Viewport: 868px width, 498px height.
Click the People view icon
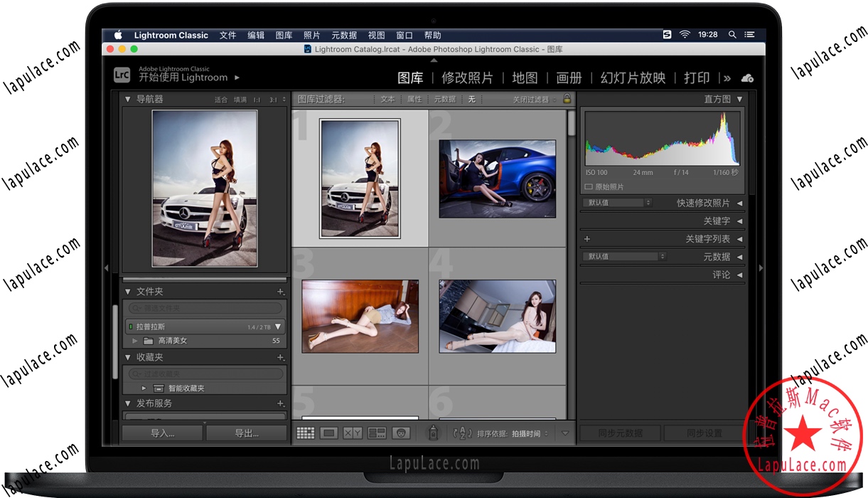400,433
